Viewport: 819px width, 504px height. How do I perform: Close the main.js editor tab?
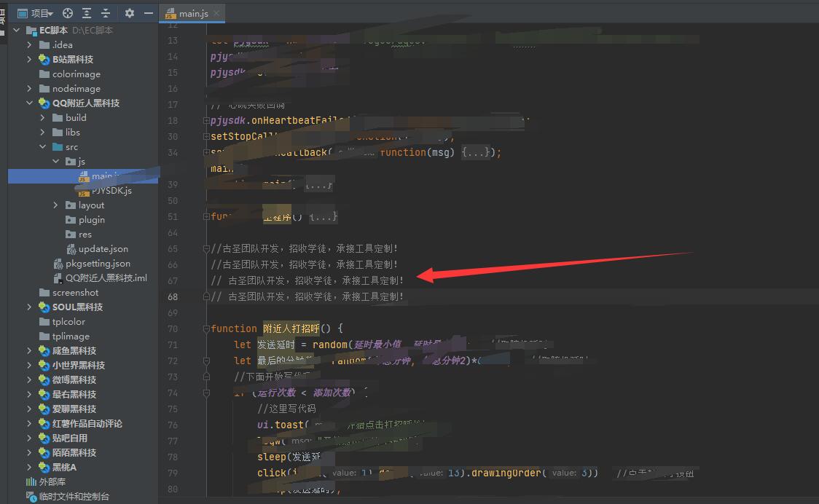pos(217,14)
